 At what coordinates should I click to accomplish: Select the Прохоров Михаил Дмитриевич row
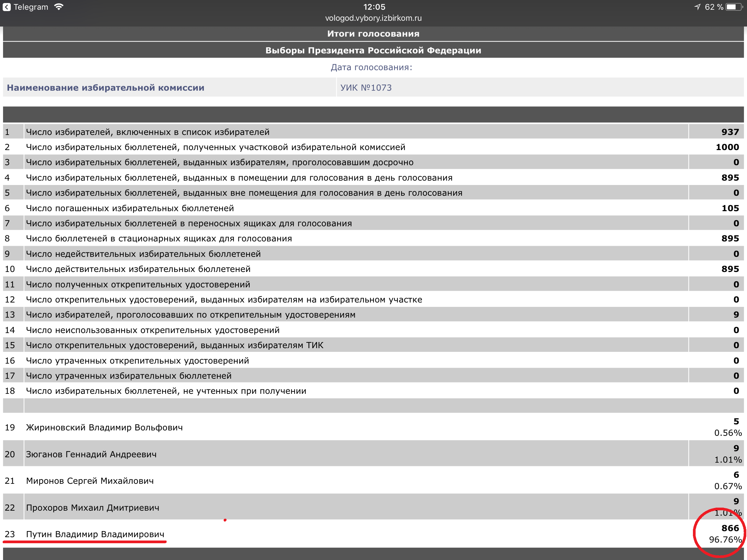pos(92,507)
